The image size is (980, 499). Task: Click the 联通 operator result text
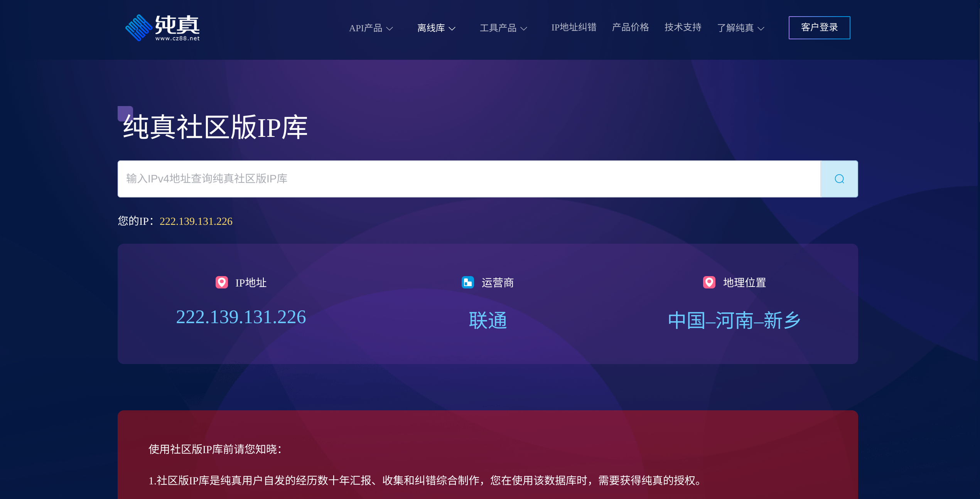[487, 320]
